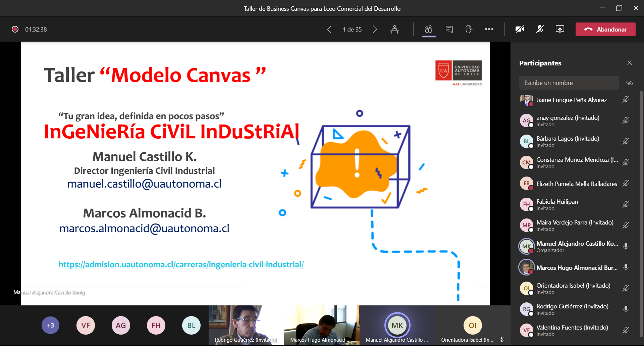Click mic icon for Orientadora Isabel in list
Image resolution: width=644 pixels, height=346 pixels.
[x=626, y=288]
